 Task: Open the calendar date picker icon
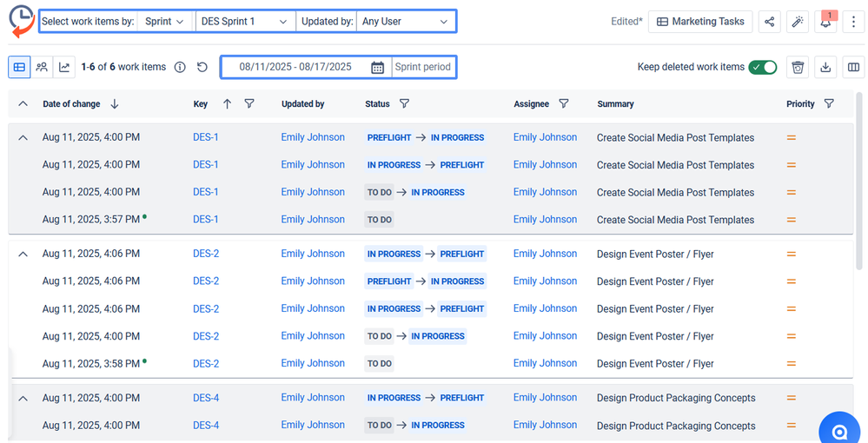378,67
